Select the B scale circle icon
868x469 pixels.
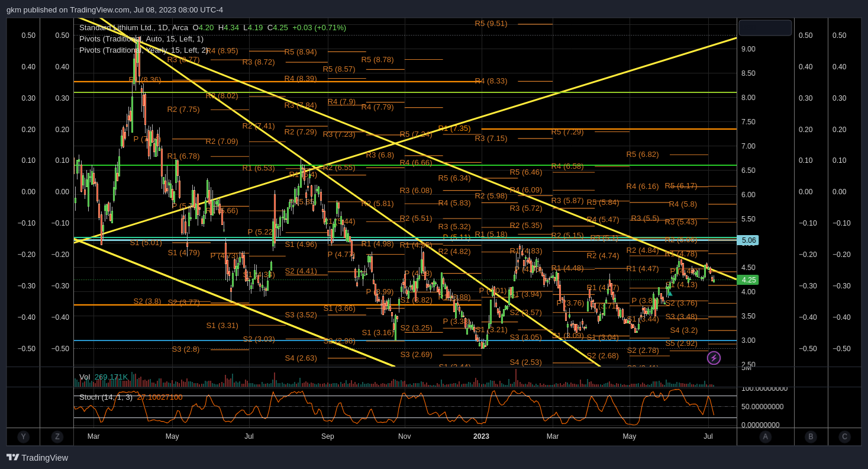[x=811, y=437]
